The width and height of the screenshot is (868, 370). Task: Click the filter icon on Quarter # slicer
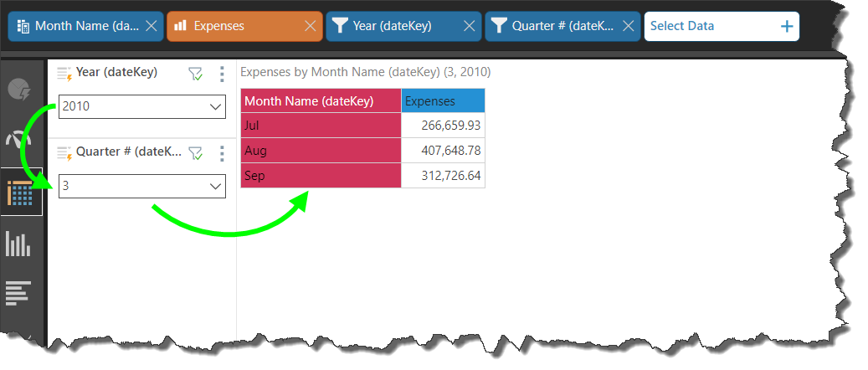point(195,152)
